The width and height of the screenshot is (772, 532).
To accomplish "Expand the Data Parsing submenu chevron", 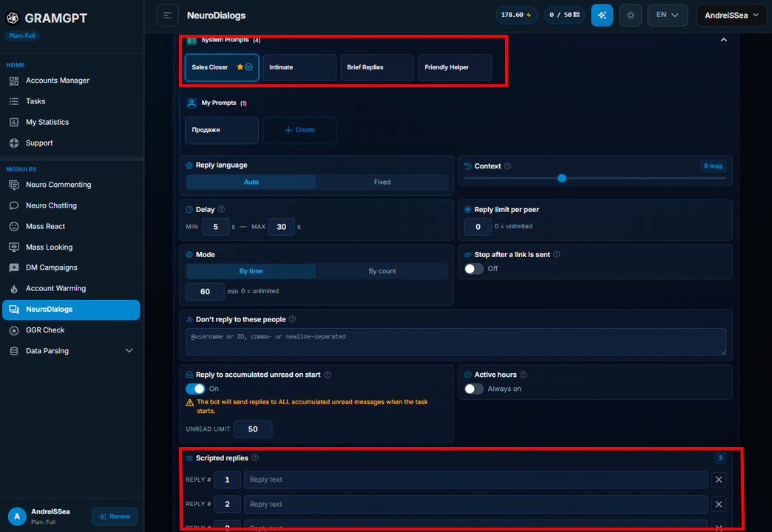I will click(x=129, y=351).
